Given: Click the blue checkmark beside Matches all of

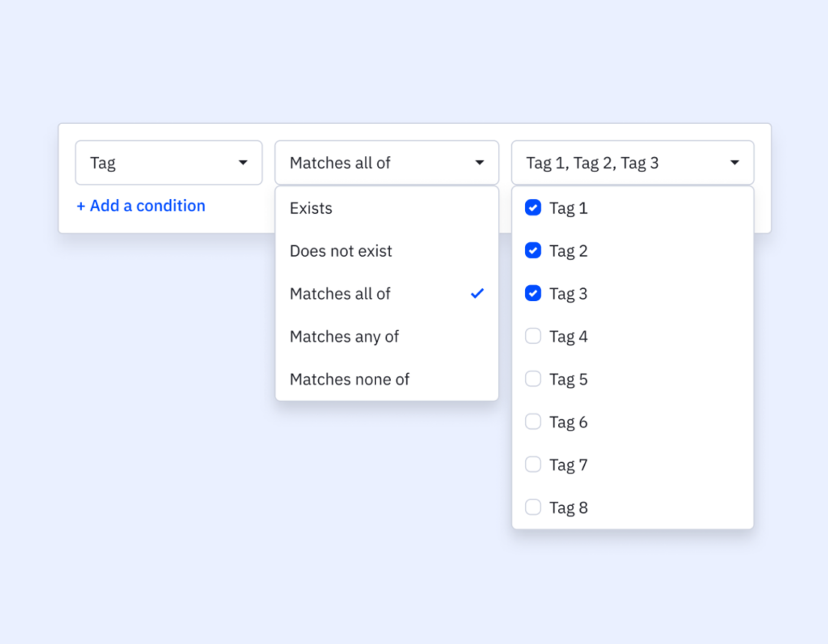Looking at the screenshot, I should 477,293.
